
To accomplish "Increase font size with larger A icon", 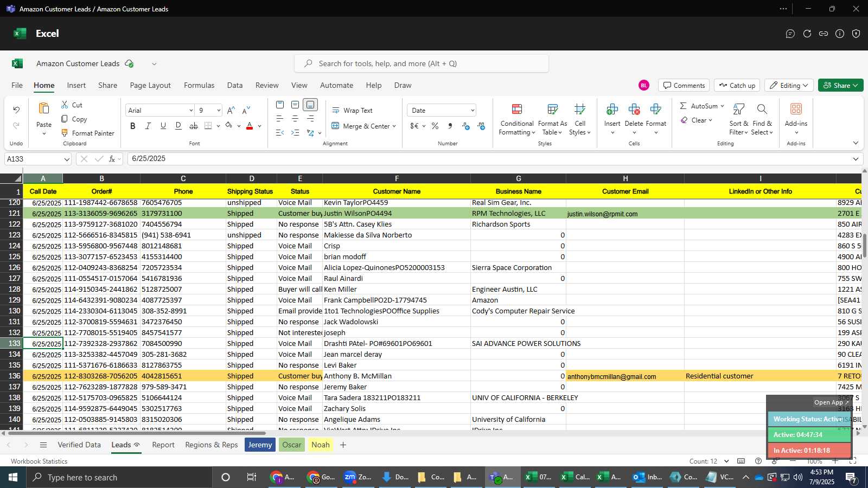I will click(231, 110).
